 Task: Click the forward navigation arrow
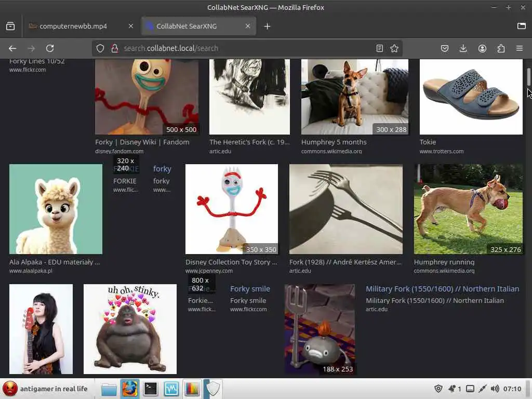[x=31, y=48]
